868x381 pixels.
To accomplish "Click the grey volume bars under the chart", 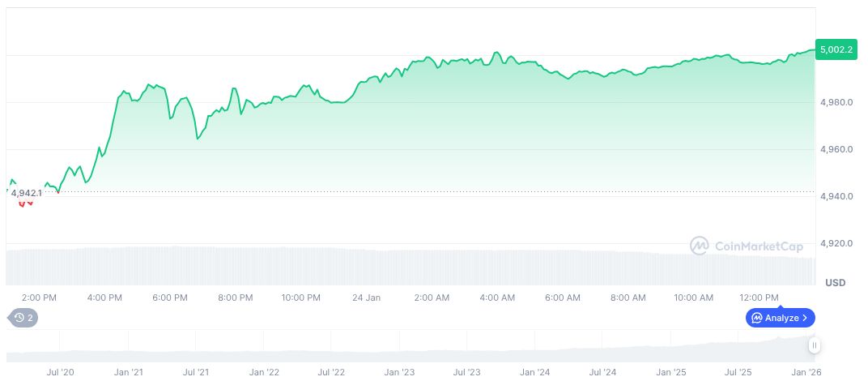I will [x=405, y=266].
